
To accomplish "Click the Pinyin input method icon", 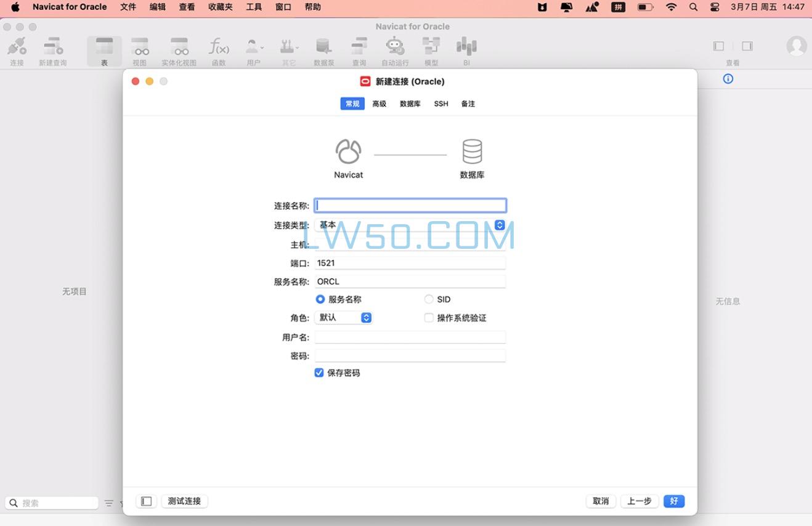I will [618, 7].
